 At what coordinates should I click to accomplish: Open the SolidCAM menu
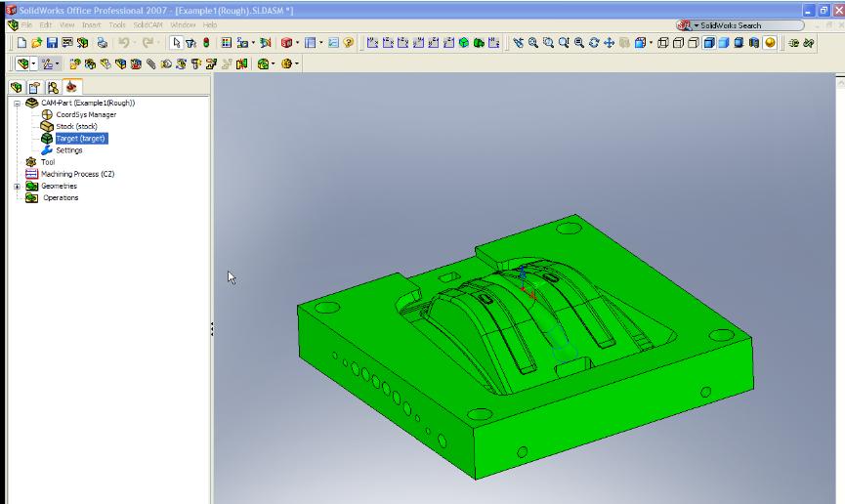[148, 24]
